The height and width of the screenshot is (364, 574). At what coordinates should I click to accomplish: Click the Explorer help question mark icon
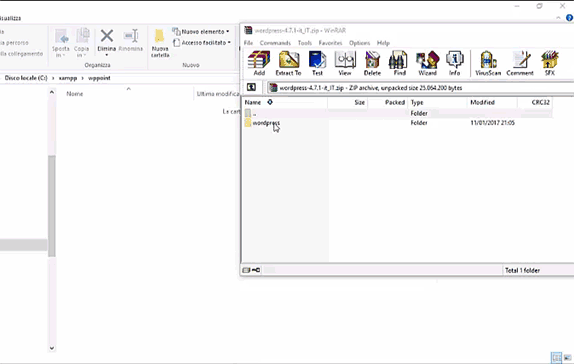click(x=569, y=18)
